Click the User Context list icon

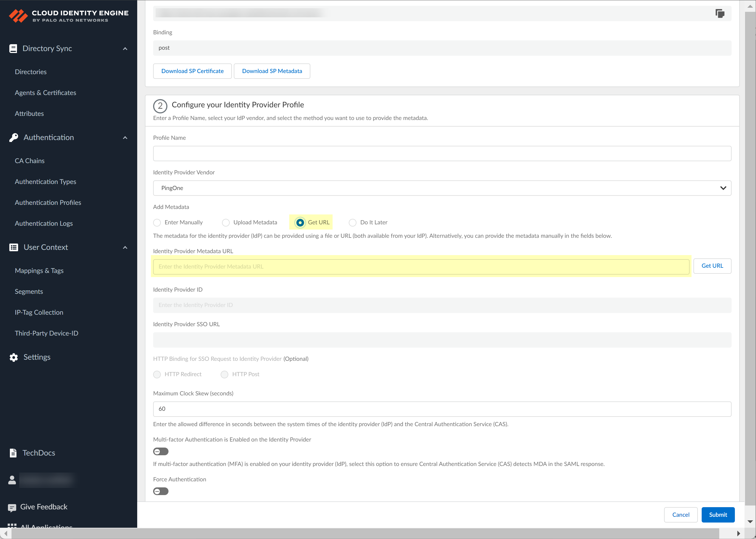click(14, 248)
